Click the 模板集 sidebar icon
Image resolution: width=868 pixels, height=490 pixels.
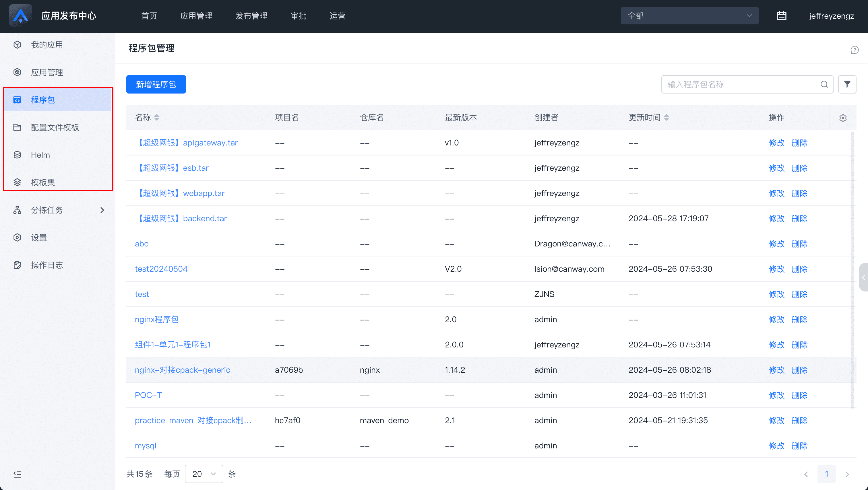(x=17, y=182)
